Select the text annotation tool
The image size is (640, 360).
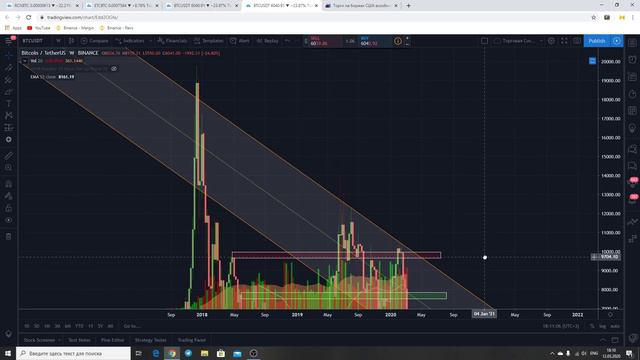click(x=9, y=104)
